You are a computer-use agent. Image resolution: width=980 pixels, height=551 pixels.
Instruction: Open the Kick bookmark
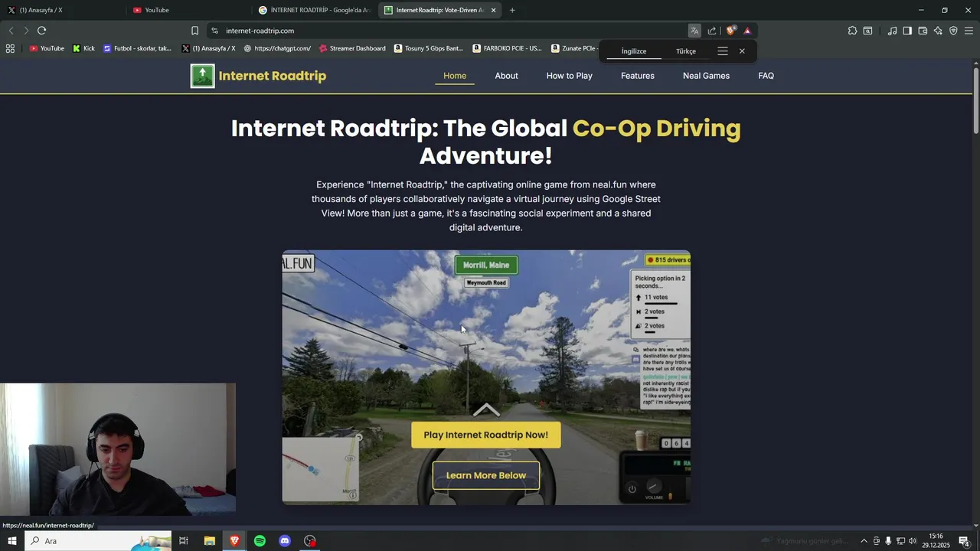83,48
